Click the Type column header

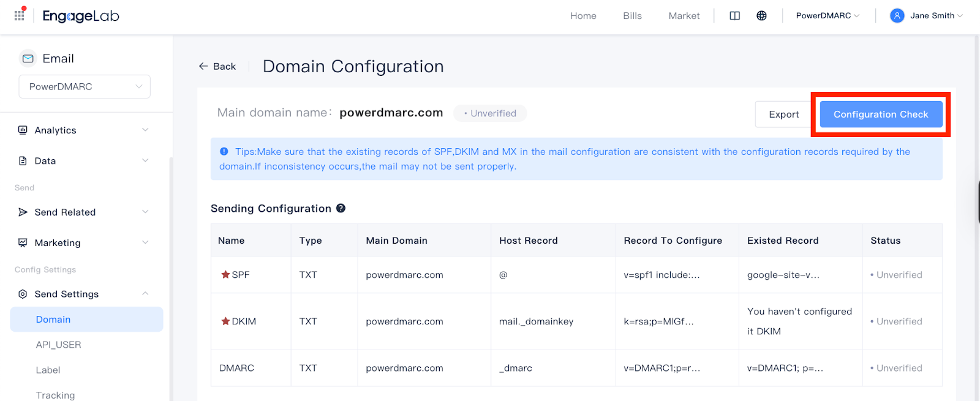pyautogui.click(x=311, y=241)
